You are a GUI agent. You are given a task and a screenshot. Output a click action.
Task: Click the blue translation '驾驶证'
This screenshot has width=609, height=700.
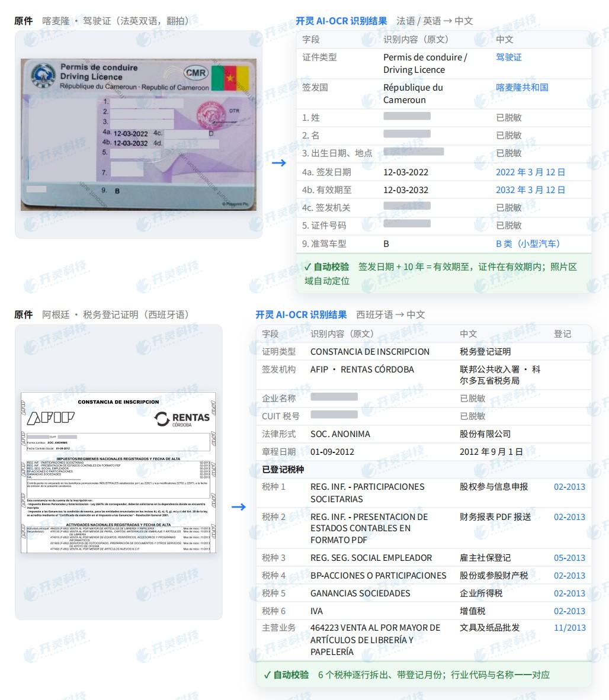coord(508,57)
